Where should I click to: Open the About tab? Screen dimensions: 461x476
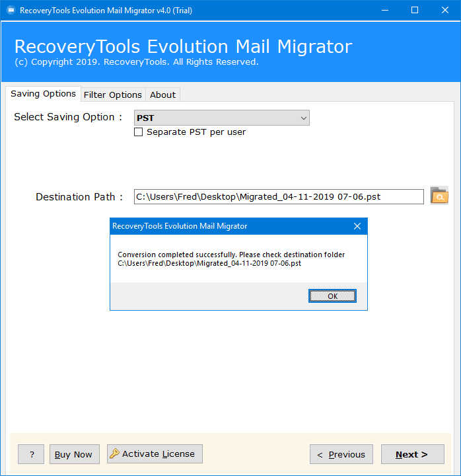point(163,95)
